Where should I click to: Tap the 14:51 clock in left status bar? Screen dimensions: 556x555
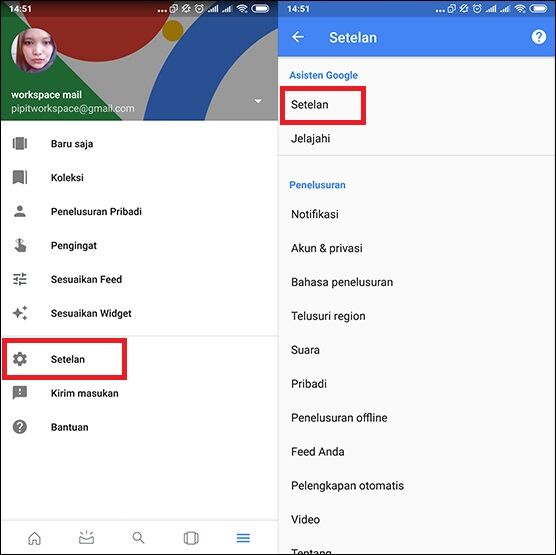20,9
